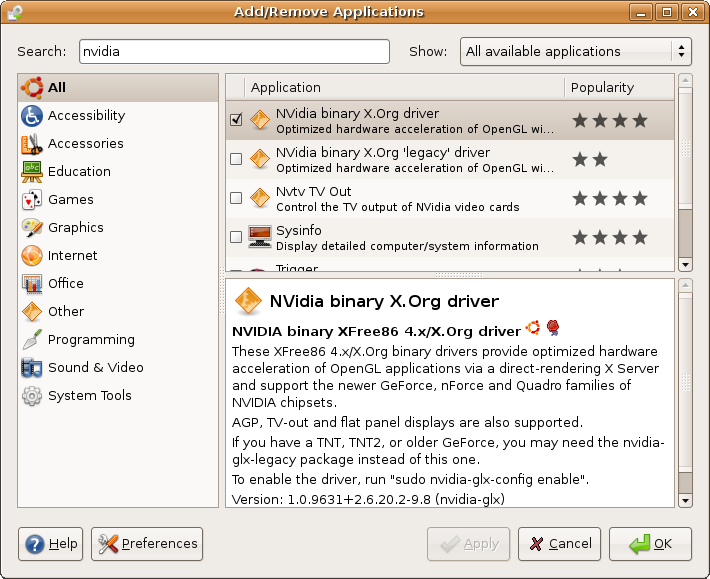Click the Accessories scissors icon
The height and width of the screenshot is (579, 710).
(x=32, y=144)
